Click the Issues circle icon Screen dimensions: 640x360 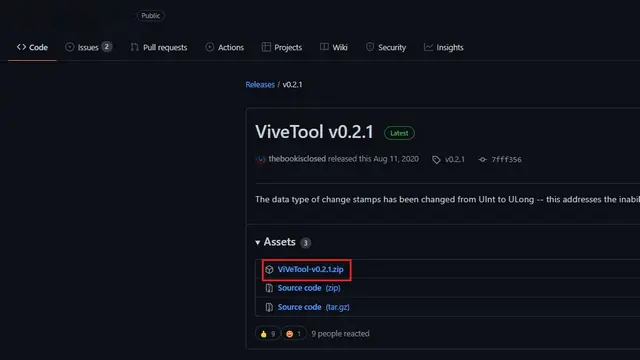pos(70,47)
